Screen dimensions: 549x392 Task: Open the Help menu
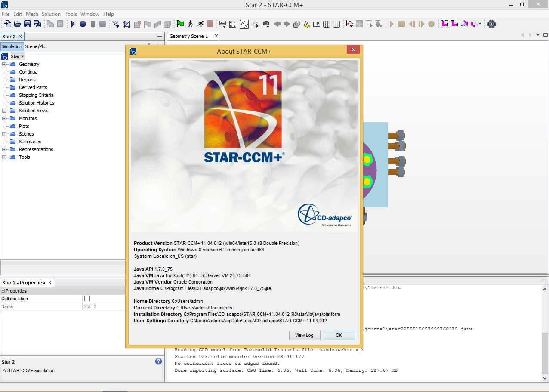(x=109, y=14)
